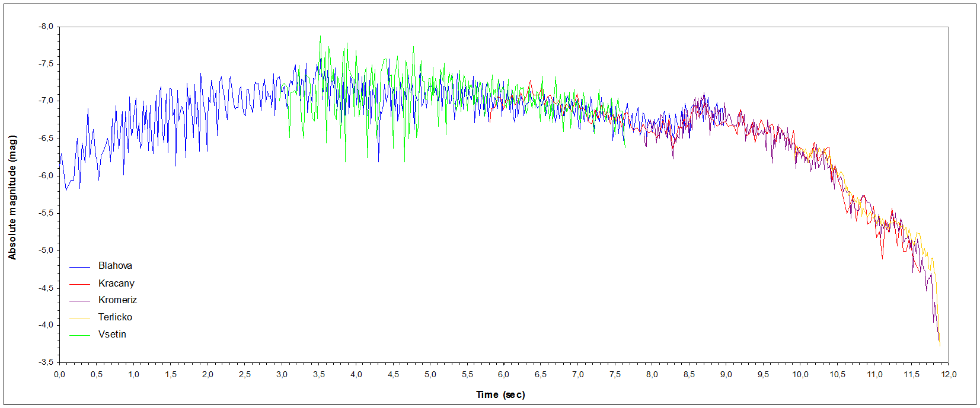980x408 pixels.
Task: Select the Kracany legend entry text
Action: pos(116,283)
